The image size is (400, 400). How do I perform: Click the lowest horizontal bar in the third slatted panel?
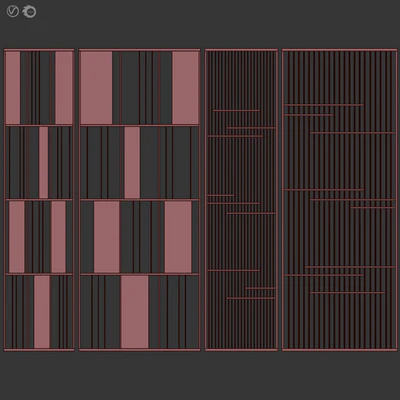251,298
